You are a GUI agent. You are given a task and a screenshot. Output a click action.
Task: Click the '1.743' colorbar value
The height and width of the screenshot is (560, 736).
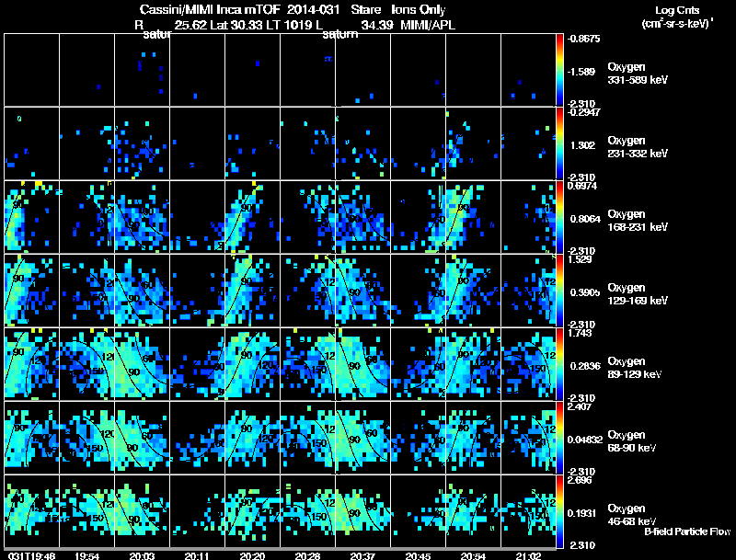tap(581, 333)
